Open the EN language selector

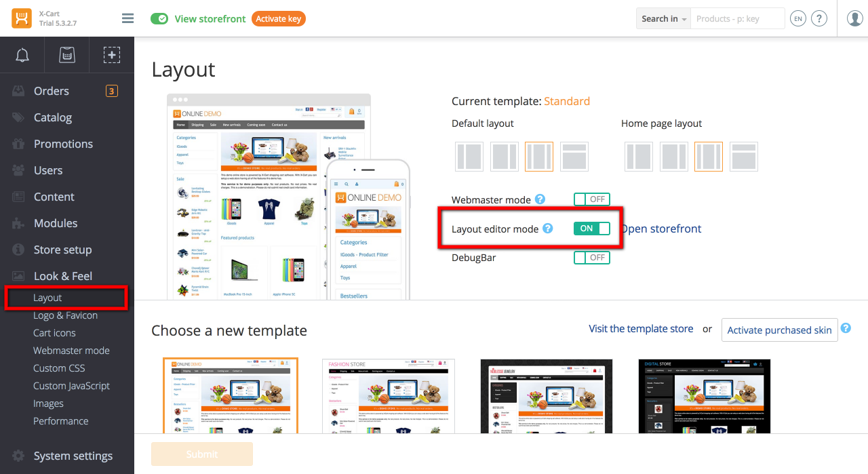pos(798,19)
